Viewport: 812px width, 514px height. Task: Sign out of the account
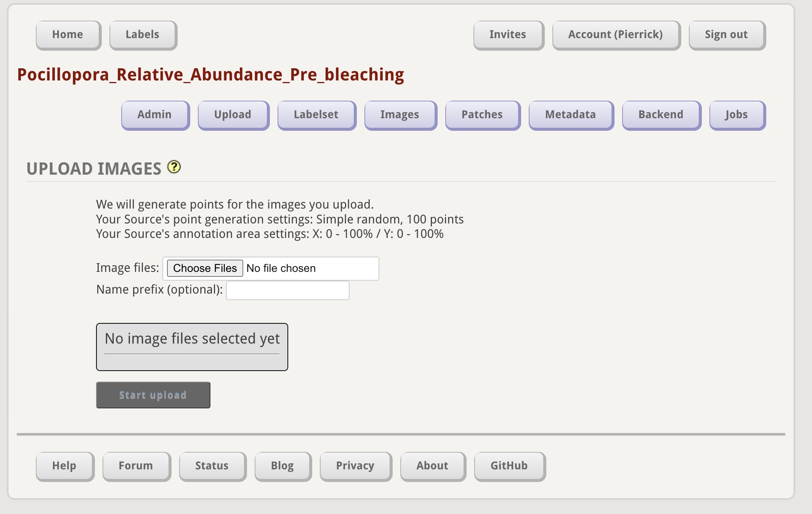(x=727, y=35)
